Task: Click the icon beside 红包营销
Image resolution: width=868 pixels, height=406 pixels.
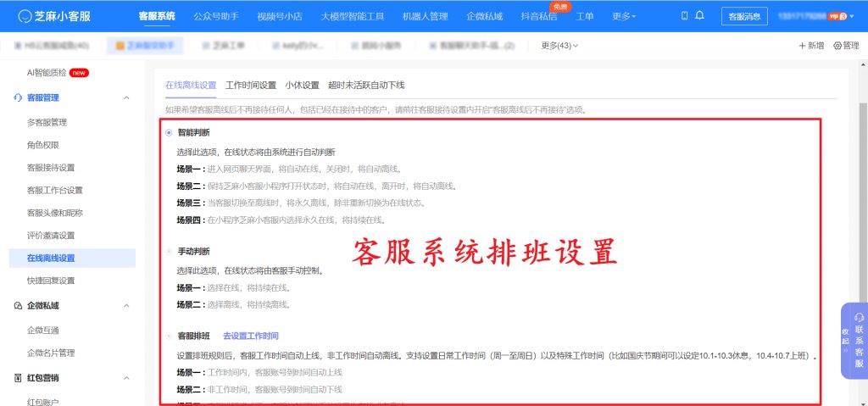Action: pos(17,378)
